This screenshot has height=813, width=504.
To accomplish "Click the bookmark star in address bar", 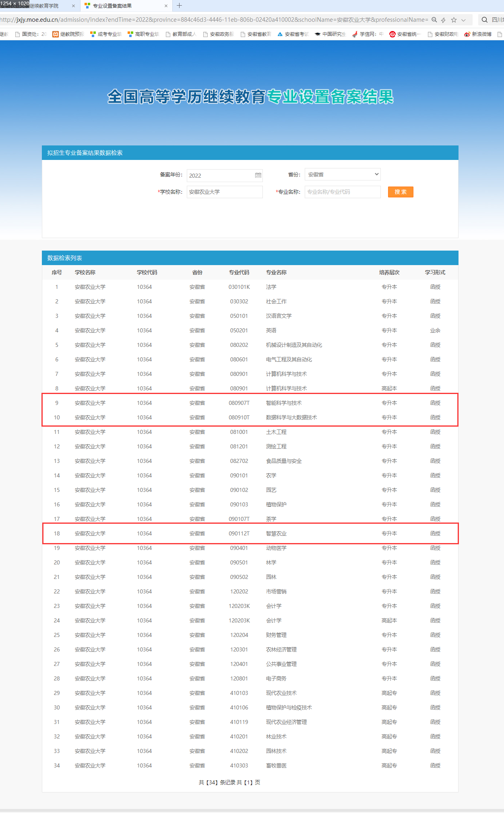I will click(454, 20).
